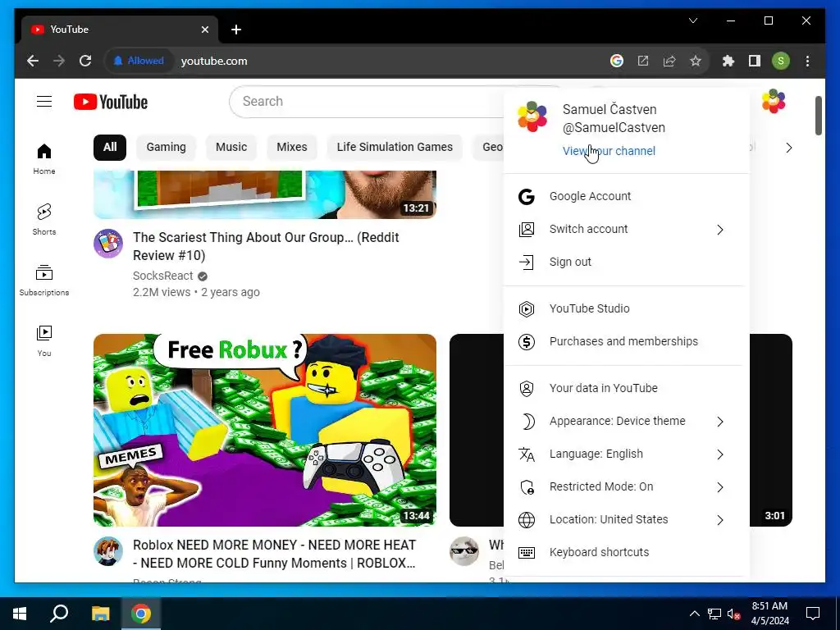The image size is (840, 630).
Task: Click SocksReact channel avatar
Action: 108,243
